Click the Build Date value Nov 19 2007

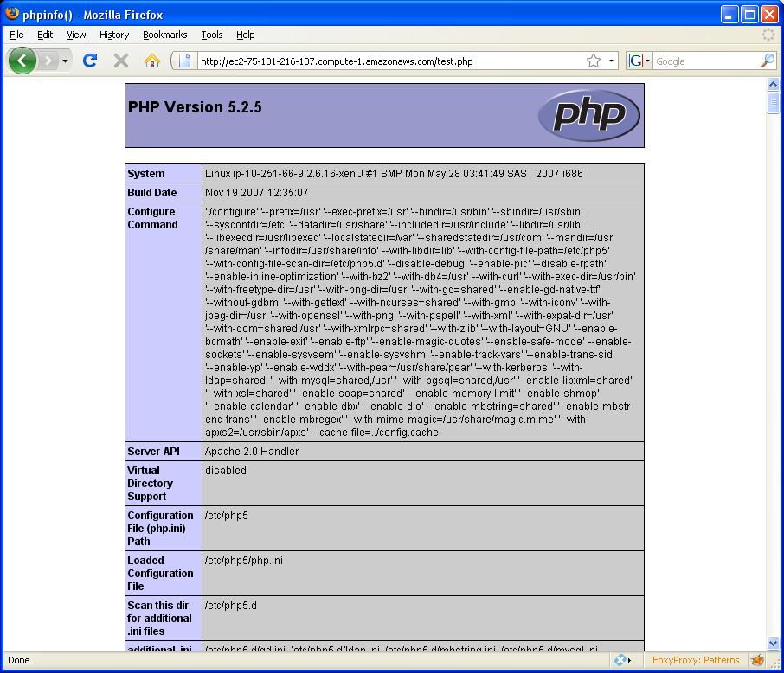coord(256,193)
